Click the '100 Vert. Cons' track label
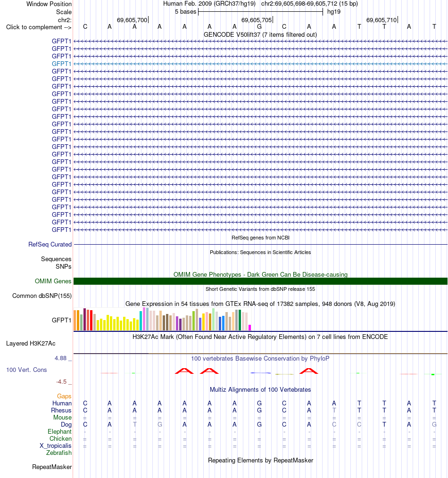 click(x=26, y=370)
